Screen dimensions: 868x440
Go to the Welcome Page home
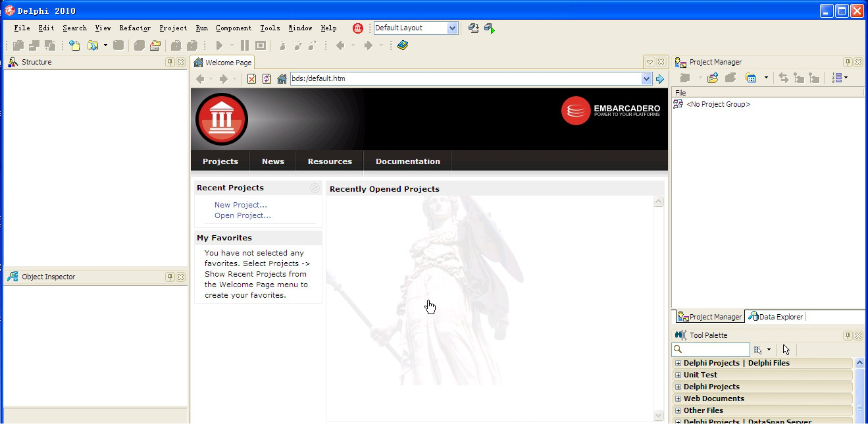(x=282, y=79)
